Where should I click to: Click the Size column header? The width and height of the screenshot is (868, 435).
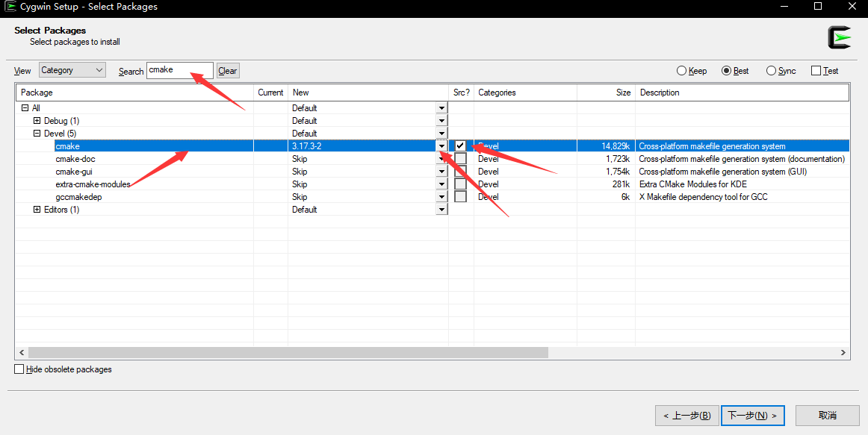tap(606, 93)
